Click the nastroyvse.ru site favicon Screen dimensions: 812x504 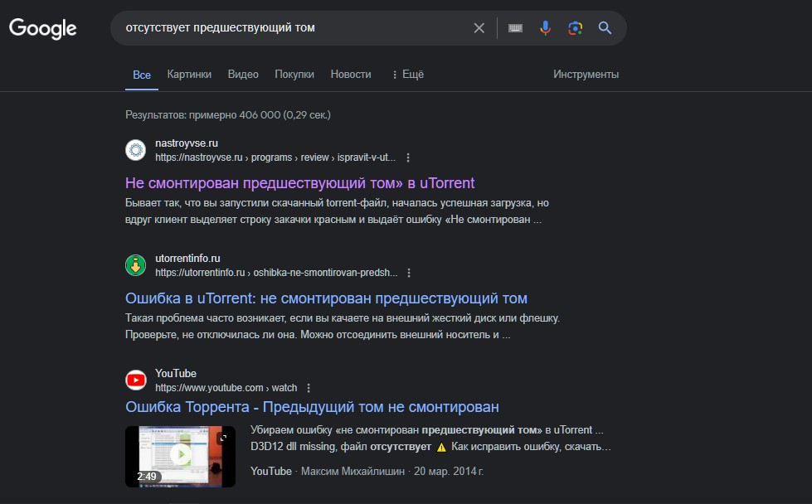[135, 150]
